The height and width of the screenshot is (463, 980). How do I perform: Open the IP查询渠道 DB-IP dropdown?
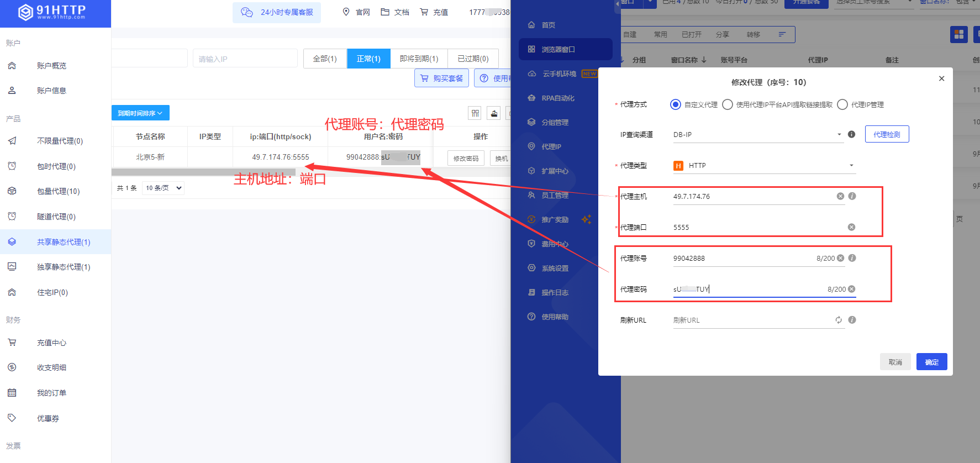point(757,135)
